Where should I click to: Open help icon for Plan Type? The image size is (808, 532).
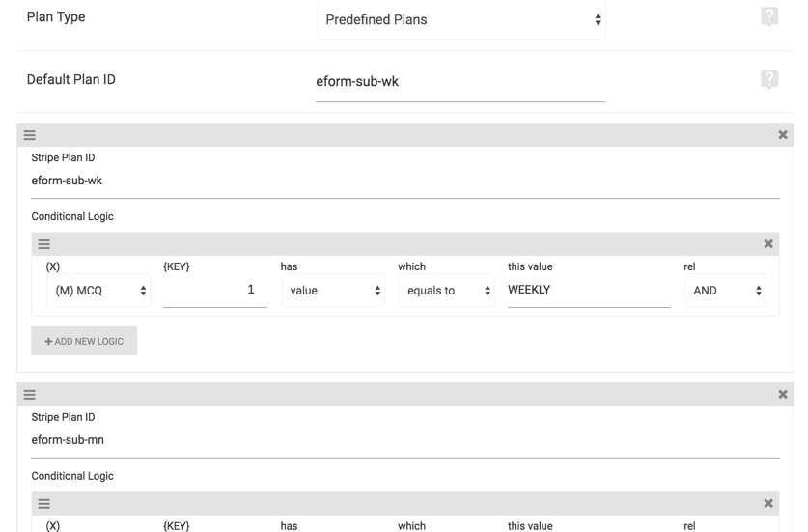coord(768,17)
